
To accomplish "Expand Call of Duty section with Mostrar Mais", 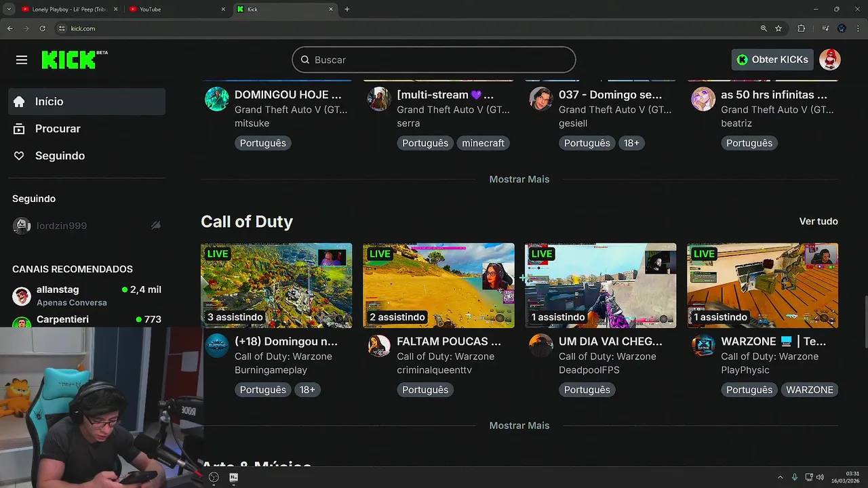I will click(519, 426).
